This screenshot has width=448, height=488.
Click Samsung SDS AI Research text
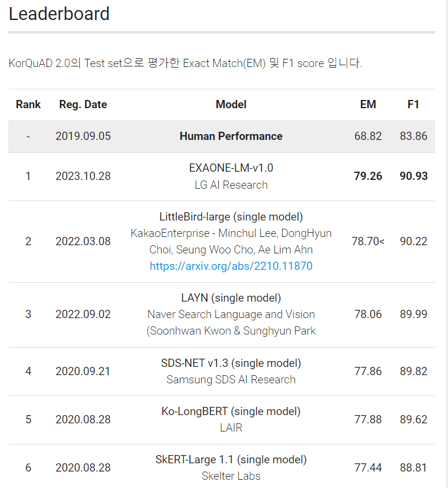(x=231, y=380)
